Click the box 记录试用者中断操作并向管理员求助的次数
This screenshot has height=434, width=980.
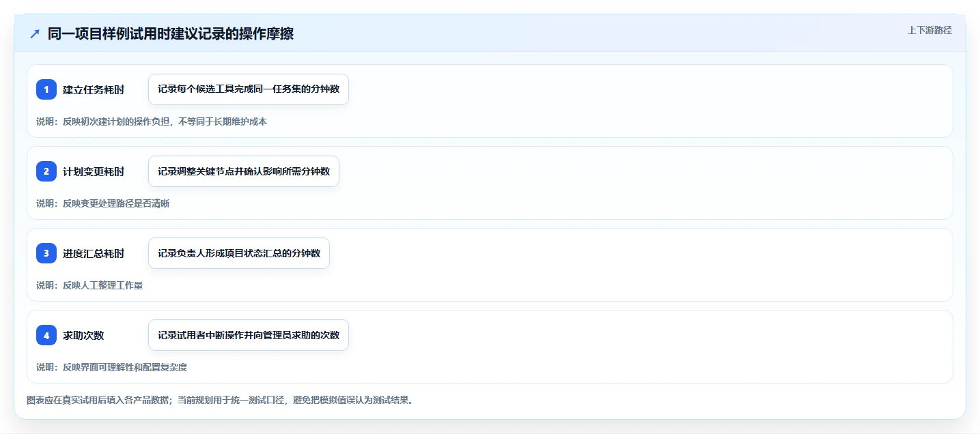click(x=249, y=335)
